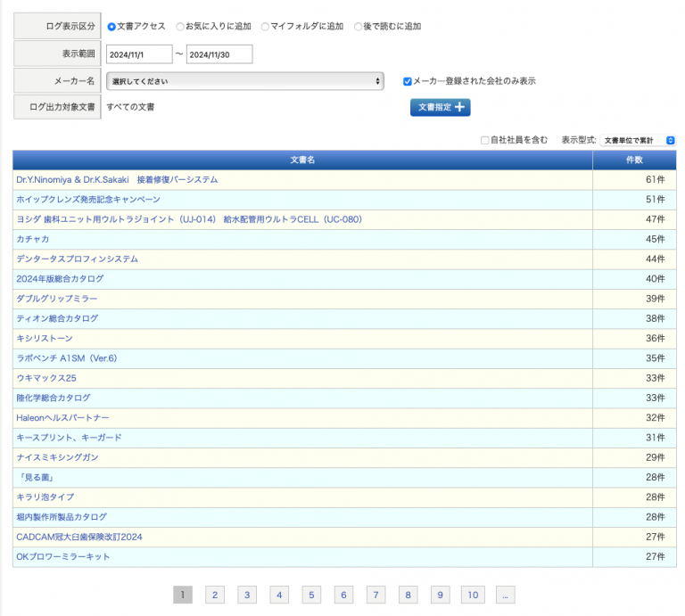685x616 pixels.
Task: Open the キシリストーン link
Action: tap(45, 339)
